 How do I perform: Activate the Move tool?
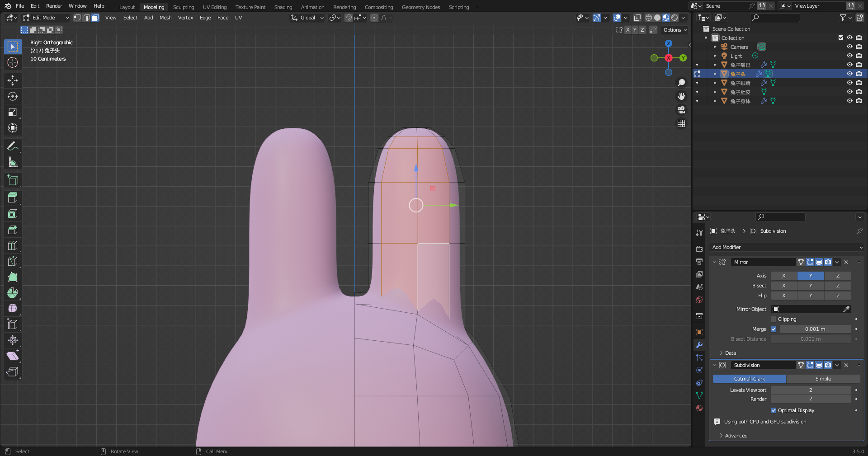coord(13,80)
